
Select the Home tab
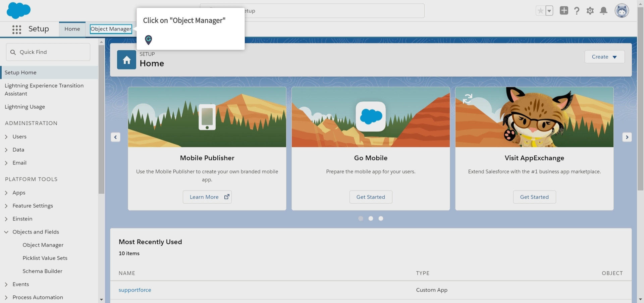pos(72,29)
